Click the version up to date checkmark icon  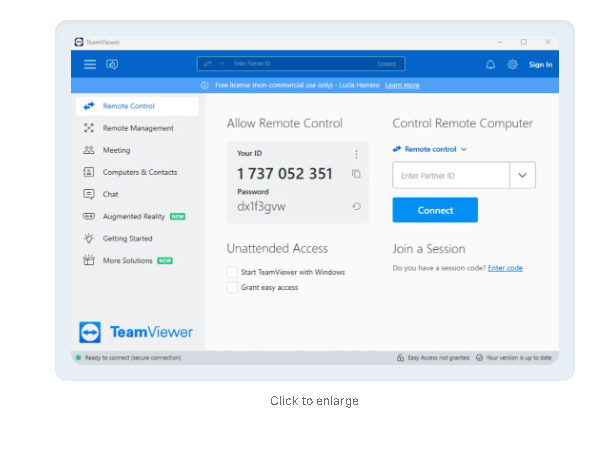[x=479, y=358]
